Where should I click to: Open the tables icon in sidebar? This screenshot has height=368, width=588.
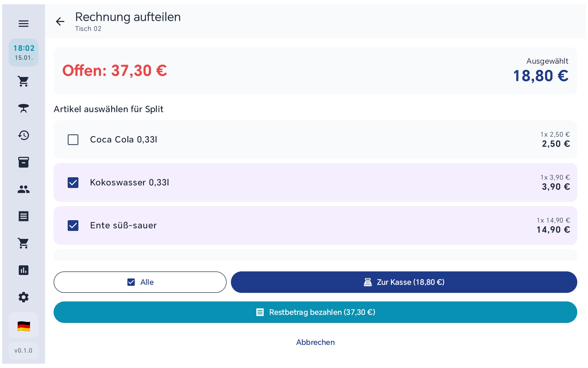[x=24, y=108]
